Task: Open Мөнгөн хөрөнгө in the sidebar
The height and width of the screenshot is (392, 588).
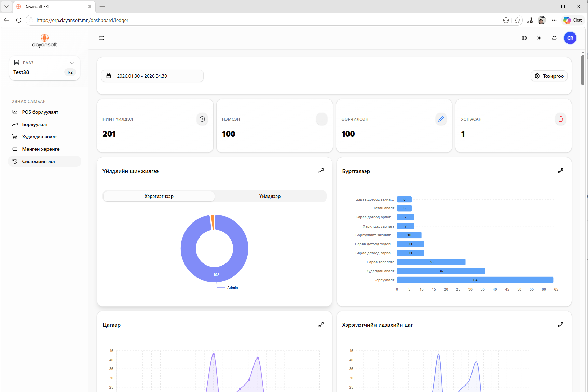Action: tap(44, 149)
